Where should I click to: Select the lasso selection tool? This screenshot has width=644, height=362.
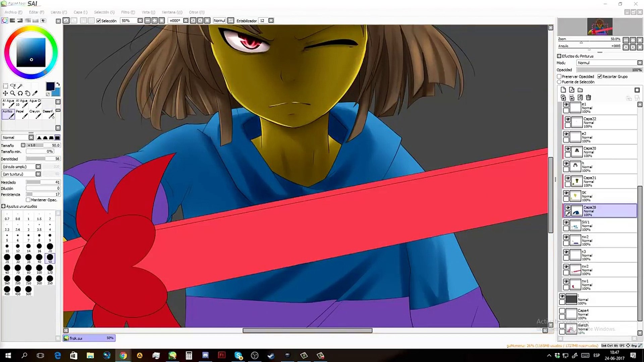point(13,86)
